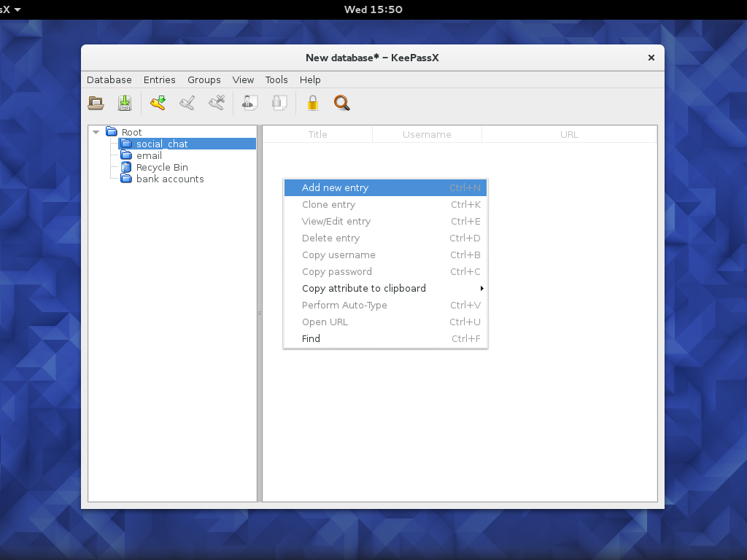Select the email group in the tree
This screenshot has width=747, height=560.
point(149,156)
